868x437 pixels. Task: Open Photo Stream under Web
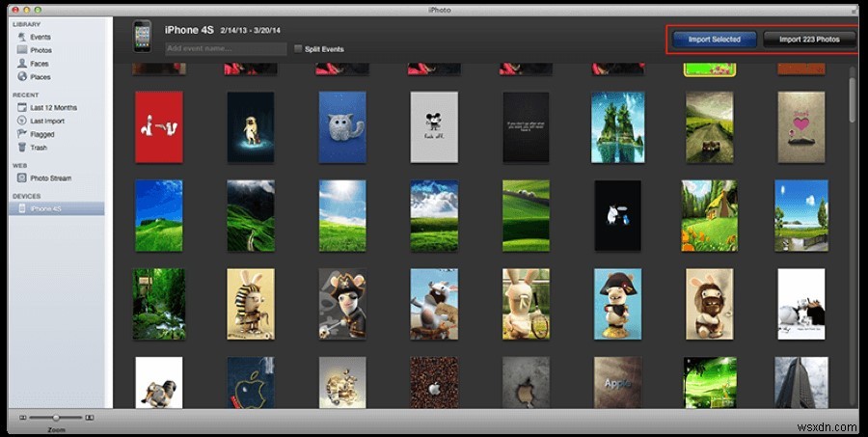click(50, 178)
